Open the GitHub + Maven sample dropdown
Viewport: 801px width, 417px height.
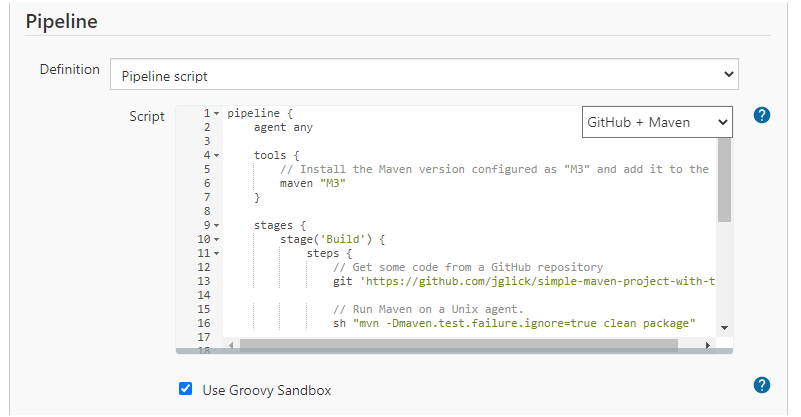click(657, 122)
